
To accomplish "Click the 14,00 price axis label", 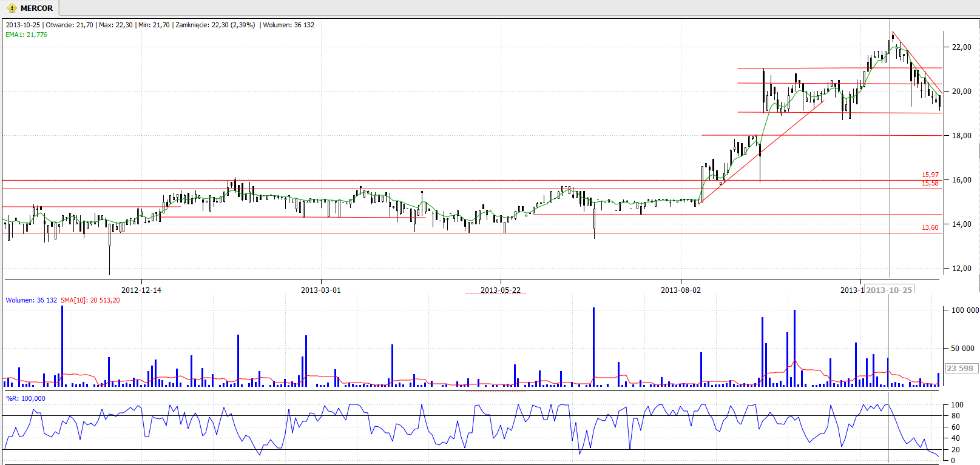I will coord(961,224).
